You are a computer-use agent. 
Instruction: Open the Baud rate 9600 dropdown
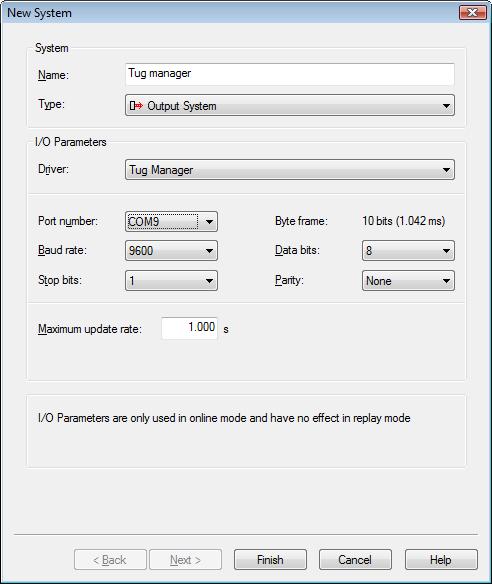tap(171, 251)
